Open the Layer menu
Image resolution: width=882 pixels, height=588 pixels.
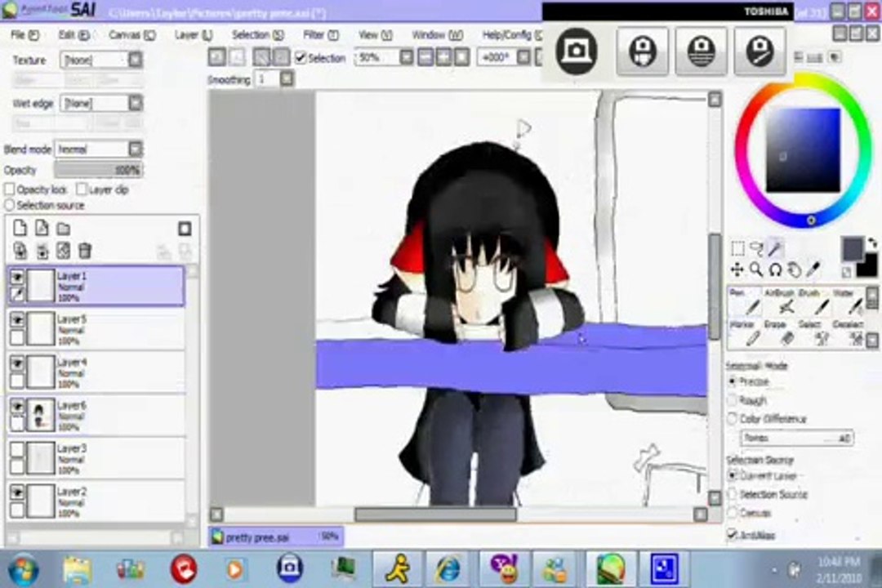tap(194, 35)
